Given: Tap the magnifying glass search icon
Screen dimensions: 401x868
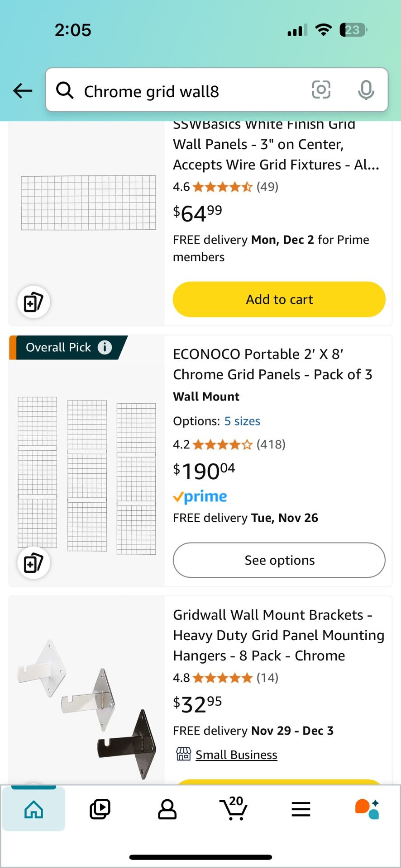Looking at the screenshot, I should pyautogui.click(x=65, y=90).
